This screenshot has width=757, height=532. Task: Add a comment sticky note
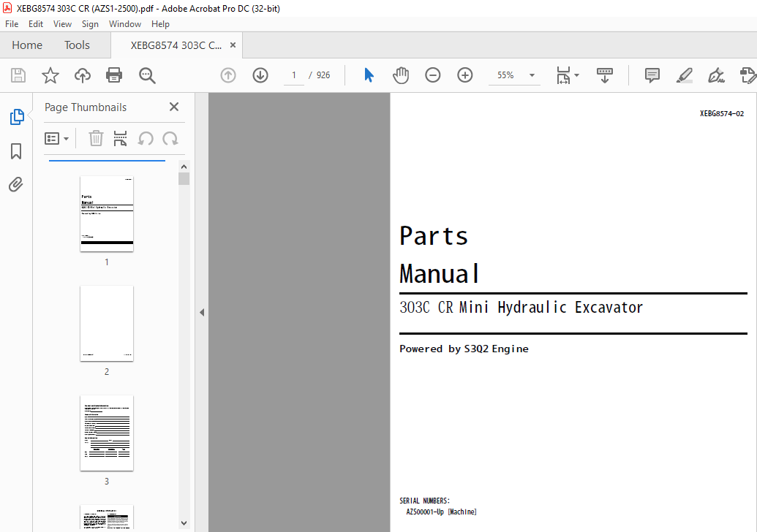pyautogui.click(x=652, y=75)
